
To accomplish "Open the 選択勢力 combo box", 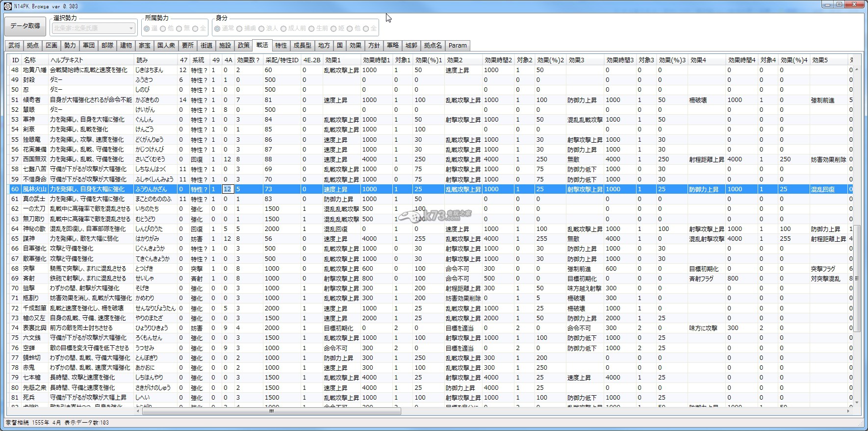I will click(93, 28).
